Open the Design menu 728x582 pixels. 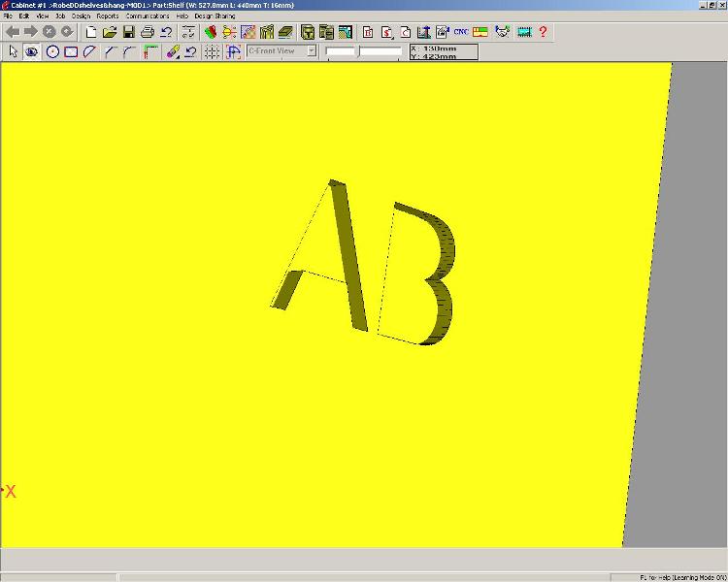coord(81,16)
